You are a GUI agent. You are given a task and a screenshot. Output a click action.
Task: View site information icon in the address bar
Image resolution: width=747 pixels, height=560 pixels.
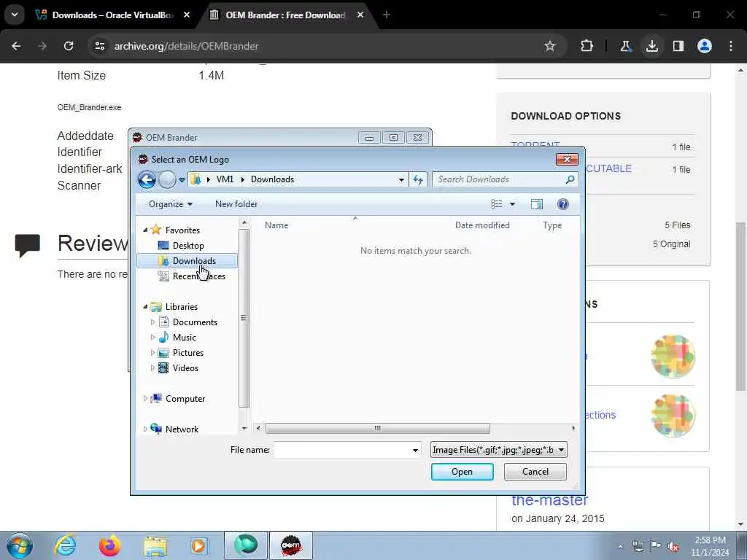(99, 46)
